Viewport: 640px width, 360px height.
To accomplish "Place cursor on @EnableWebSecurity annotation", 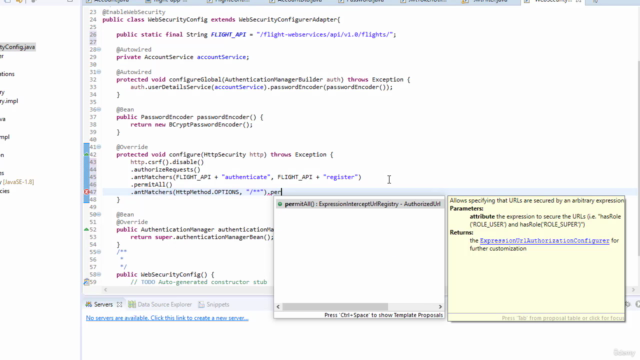I will pos(133,12).
